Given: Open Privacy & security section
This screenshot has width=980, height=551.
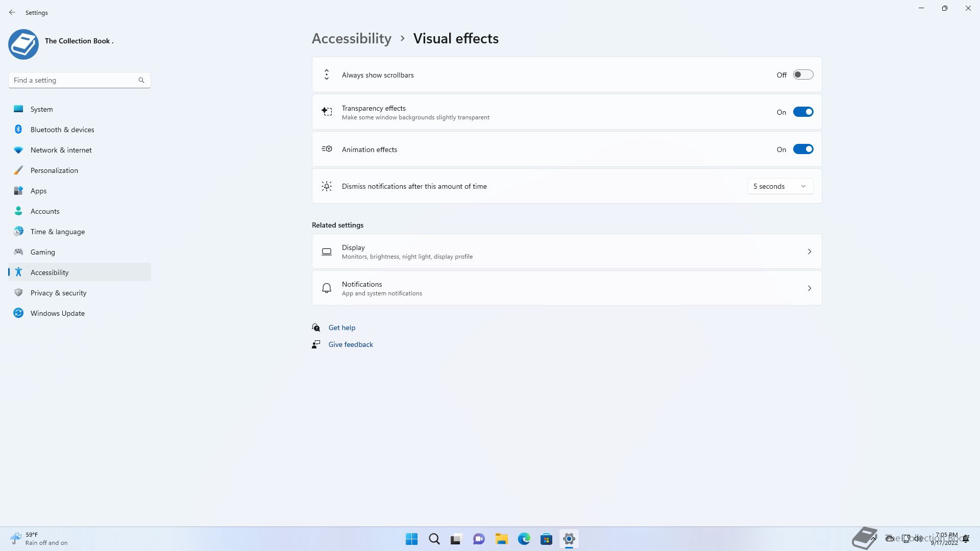Looking at the screenshot, I should pos(58,293).
